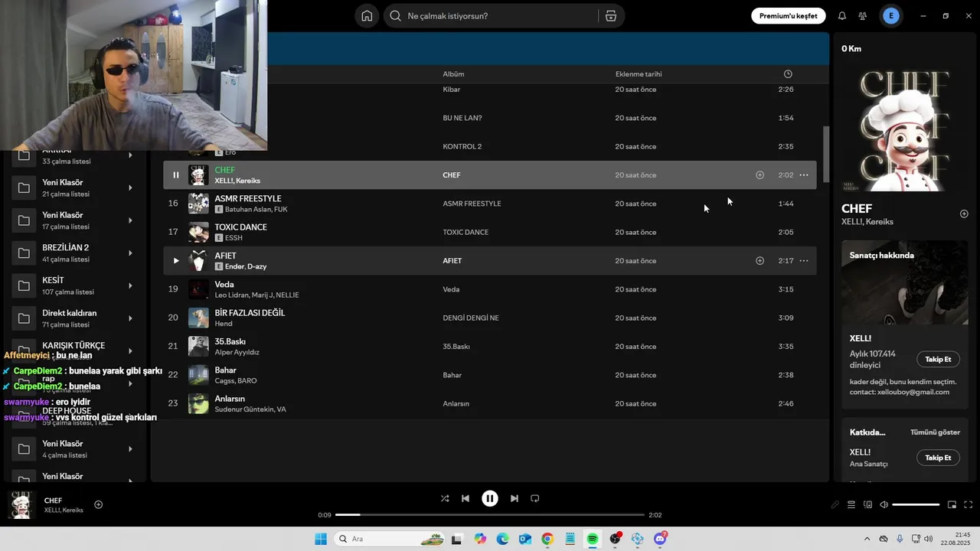The height and width of the screenshot is (551, 980).
Task: Sort tracks by duration clock icon
Action: tap(788, 74)
